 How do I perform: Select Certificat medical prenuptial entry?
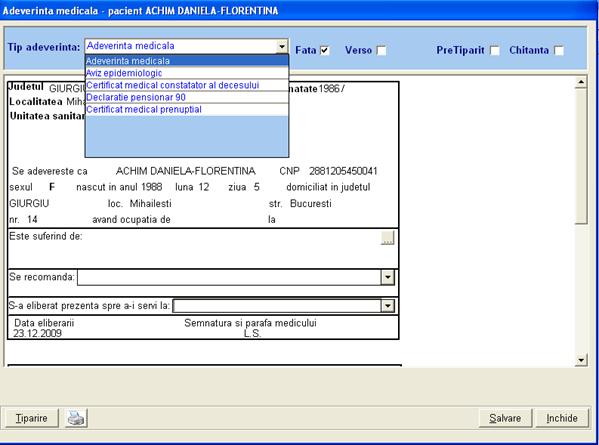point(187,110)
